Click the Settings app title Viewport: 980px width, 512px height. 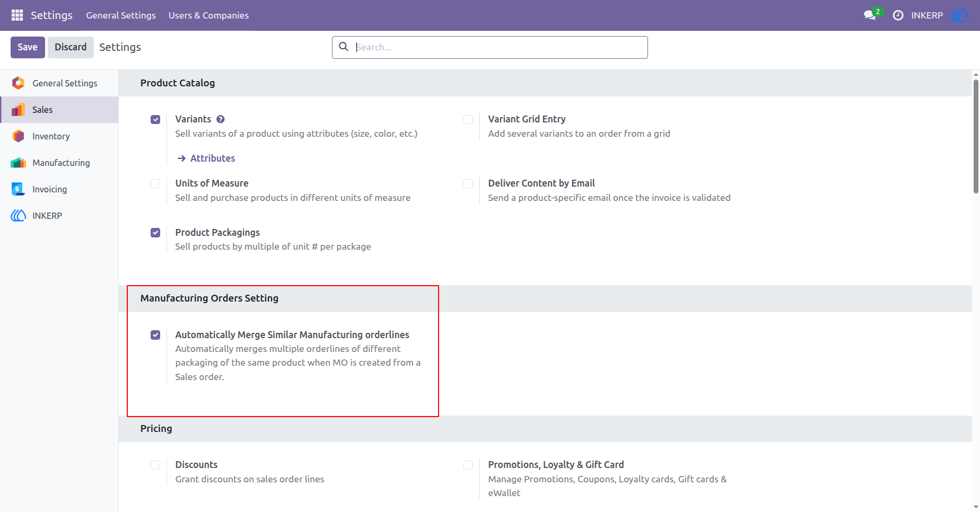click(x=51, y=15)
